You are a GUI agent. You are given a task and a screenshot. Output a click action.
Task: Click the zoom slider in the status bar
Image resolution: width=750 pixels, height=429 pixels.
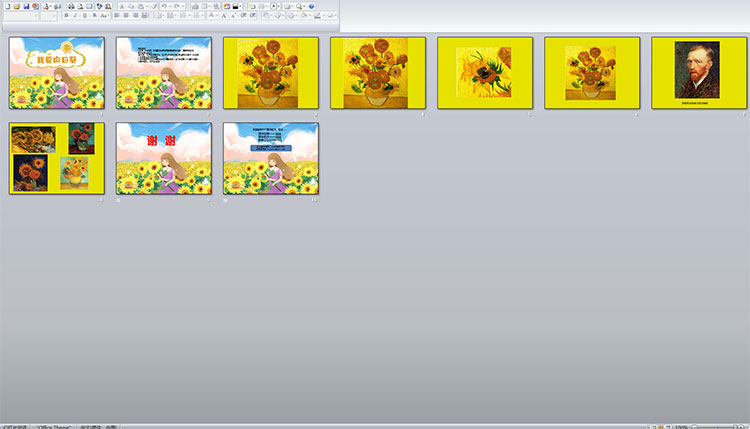click(x=717, y=427)
